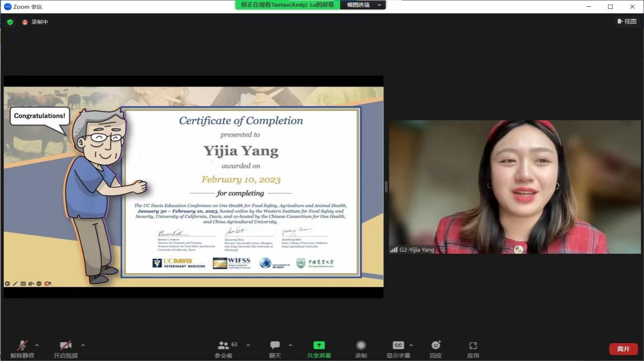Click the red 离开 leave button
The image size is (644, 361).
[x=623, y=349]
